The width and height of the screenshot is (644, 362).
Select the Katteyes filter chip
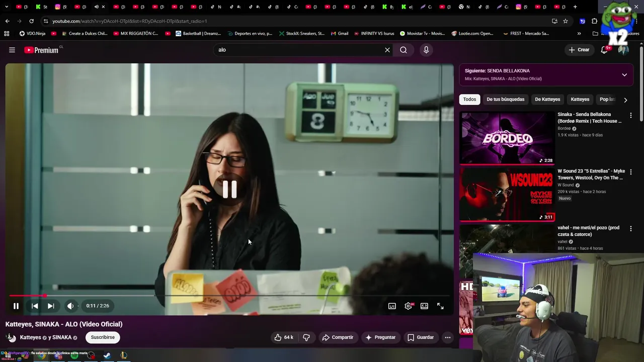580,100
